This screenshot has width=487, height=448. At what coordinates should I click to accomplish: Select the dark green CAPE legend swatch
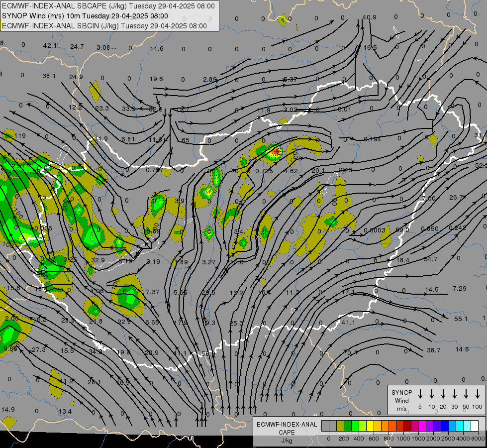348,426
